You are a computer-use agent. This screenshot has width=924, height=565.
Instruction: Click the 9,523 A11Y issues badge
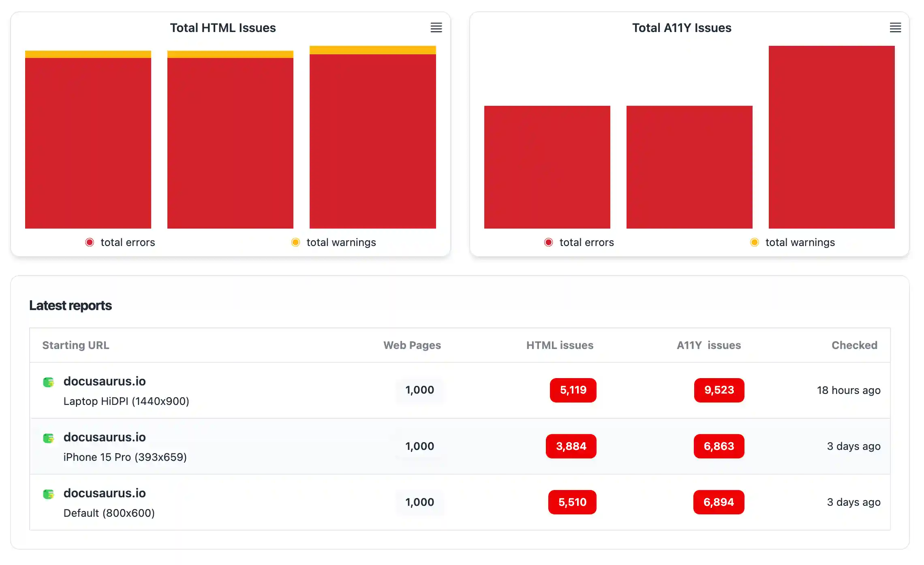719,390
